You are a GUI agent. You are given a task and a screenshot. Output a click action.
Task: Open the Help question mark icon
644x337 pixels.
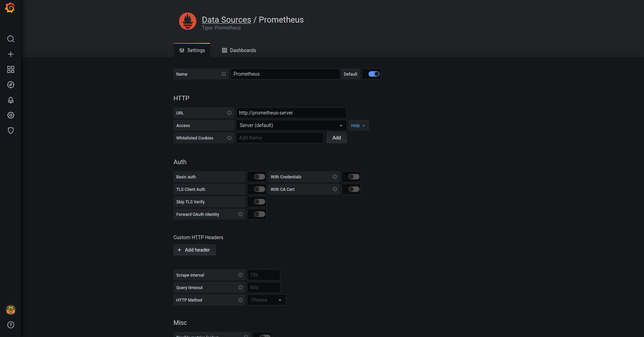[x=11, y=325]
